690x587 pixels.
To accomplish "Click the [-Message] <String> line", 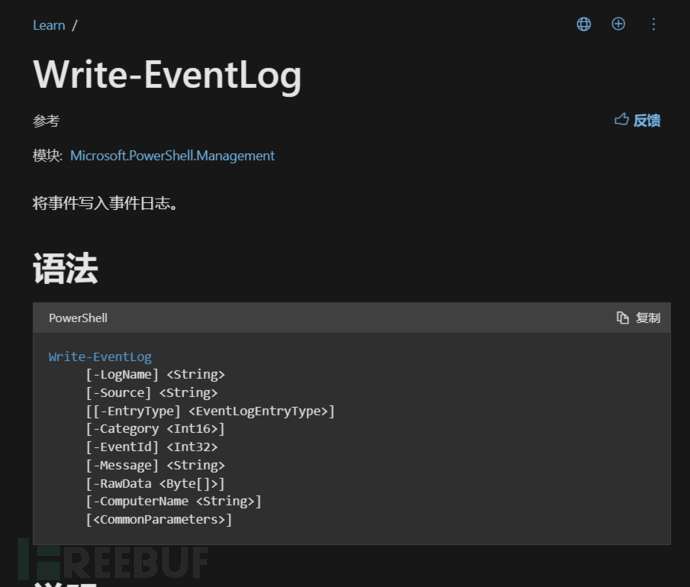I will coord(155,465).
